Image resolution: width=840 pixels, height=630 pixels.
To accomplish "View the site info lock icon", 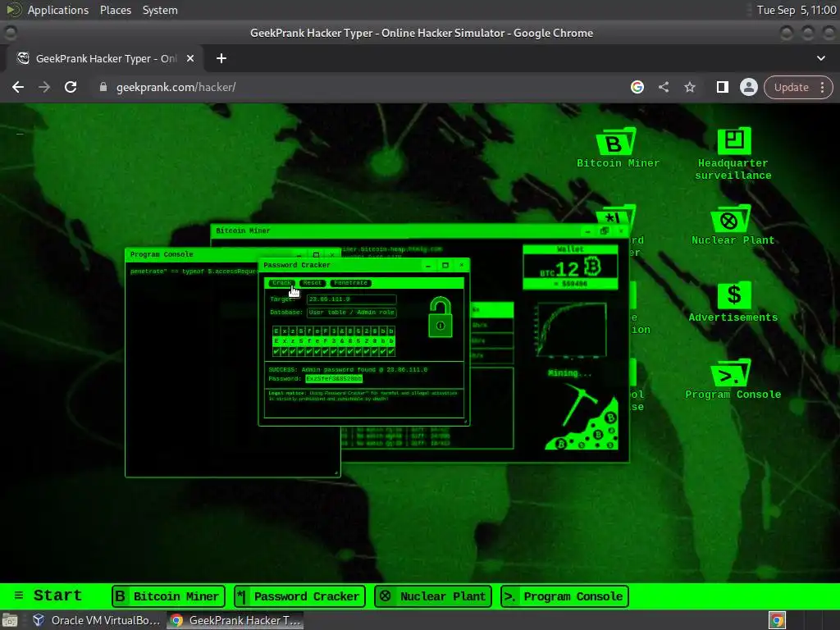I will coord(103,87).
